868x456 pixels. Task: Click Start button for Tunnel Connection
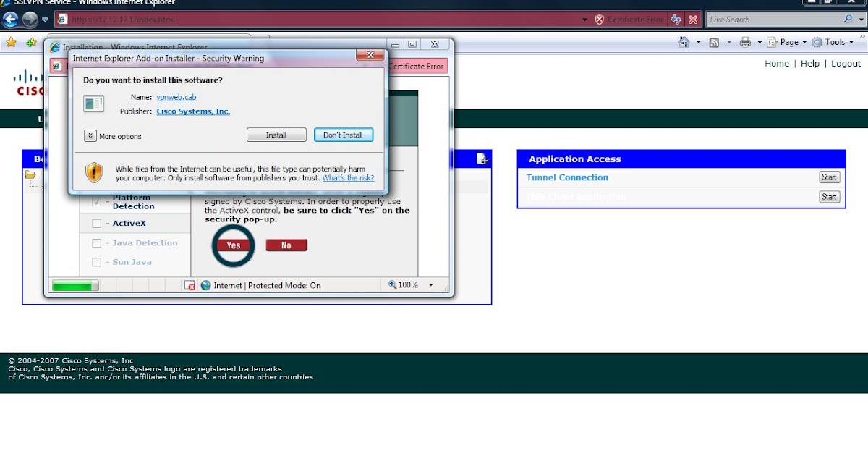829,177
